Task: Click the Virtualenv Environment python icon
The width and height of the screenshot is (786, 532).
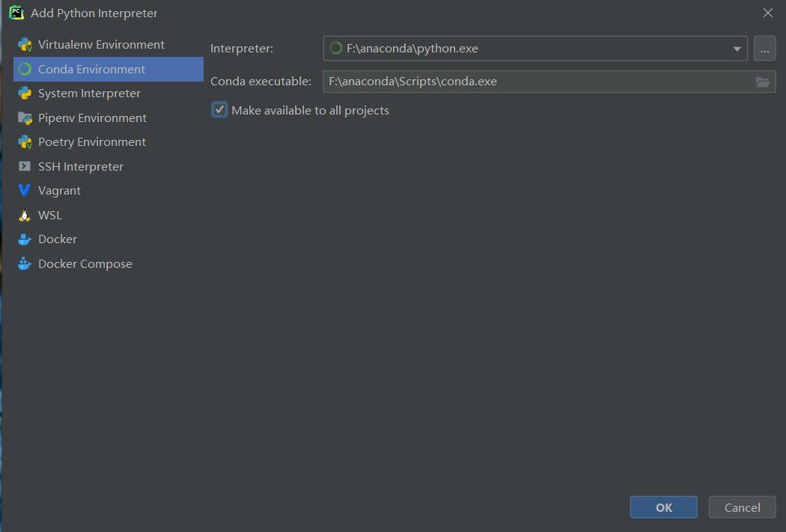Action: pos(25,45)
